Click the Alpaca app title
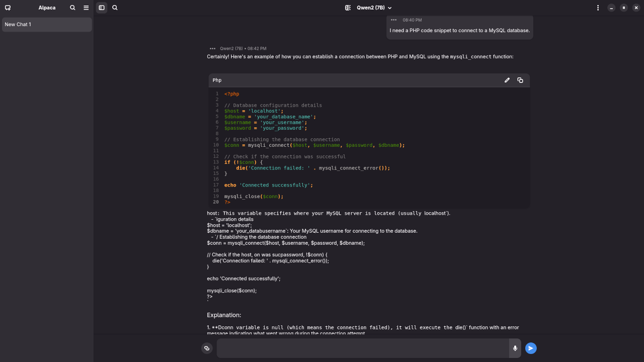This screenshot has width=644, height=362. 47,8
